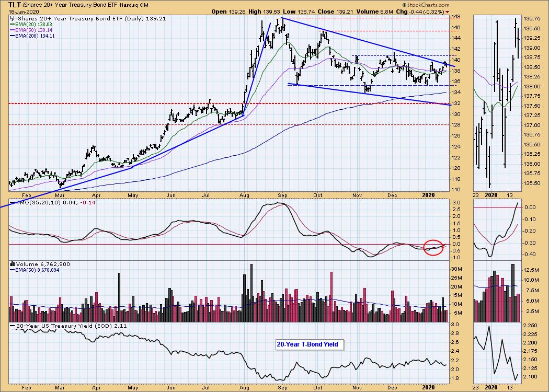Select the green EMA(20) 138.03 legend line

(x=31, y=25)
